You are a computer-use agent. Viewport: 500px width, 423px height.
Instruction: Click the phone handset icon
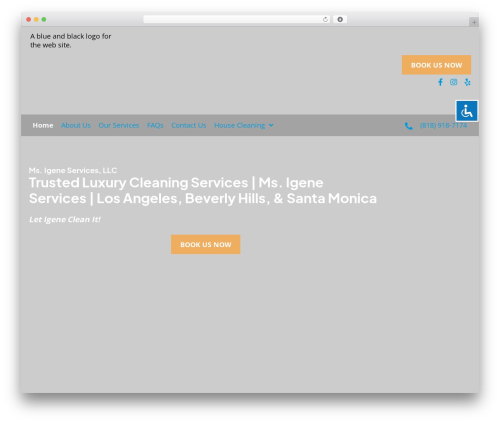[408, 126]
